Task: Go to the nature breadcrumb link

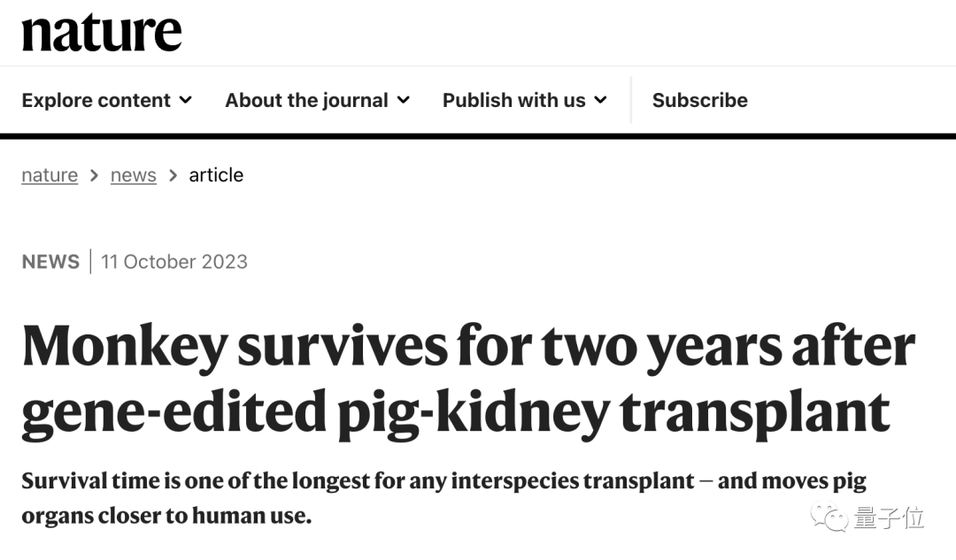Action: (50, 175)
